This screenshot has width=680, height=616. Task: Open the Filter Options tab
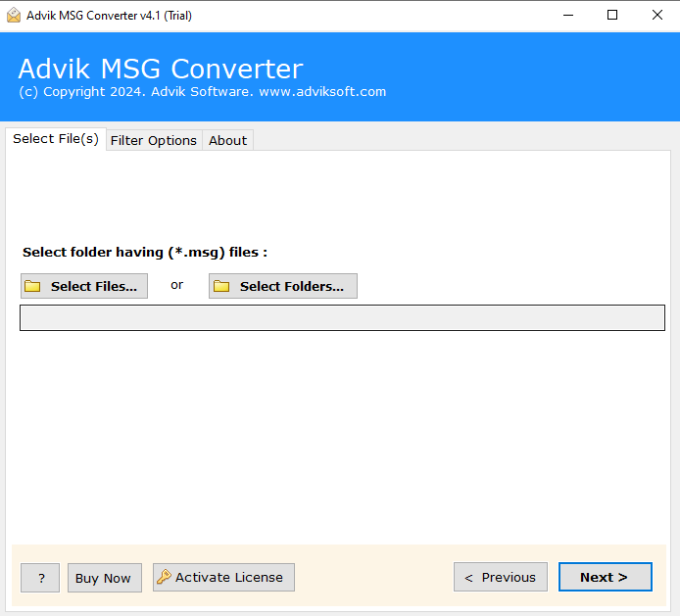pyautogui.click(x=154, y=140)
